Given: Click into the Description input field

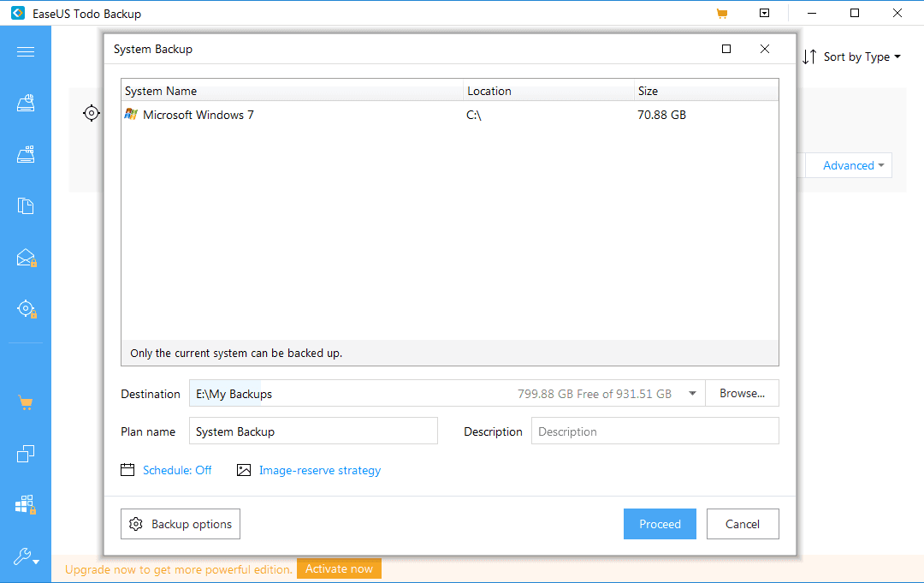Looking at the screenshot, I should click(x=654, y=431).
